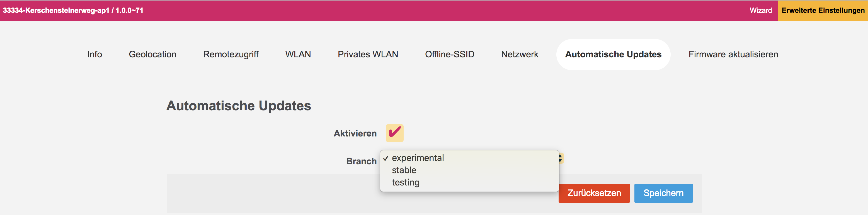Open the Info tab

tap(94, 55)
